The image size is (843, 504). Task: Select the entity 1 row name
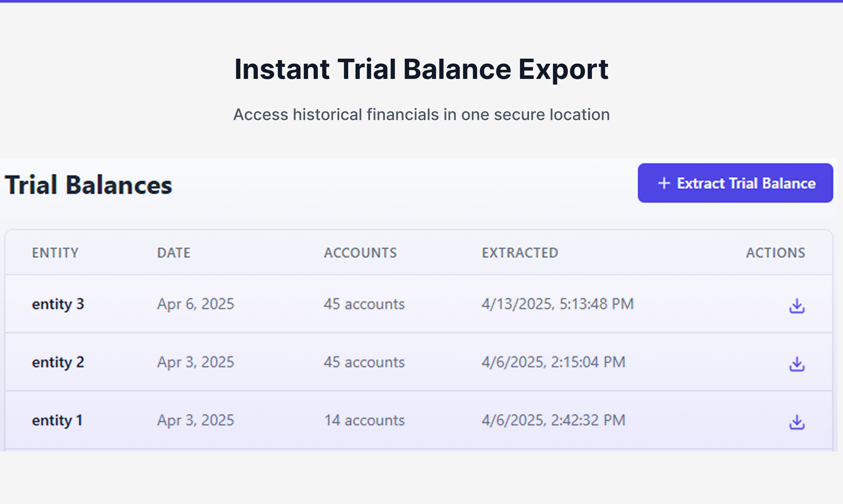(57, 420)
